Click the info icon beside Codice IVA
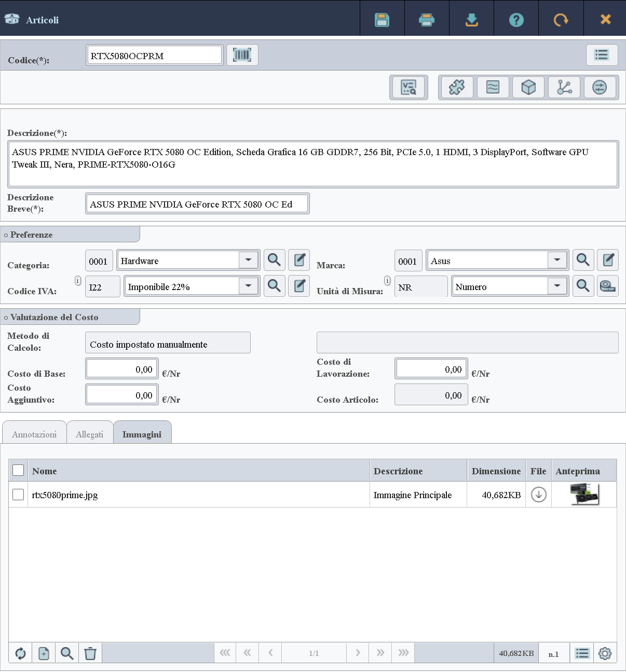 pyautogui.click(x=77, y=281)
